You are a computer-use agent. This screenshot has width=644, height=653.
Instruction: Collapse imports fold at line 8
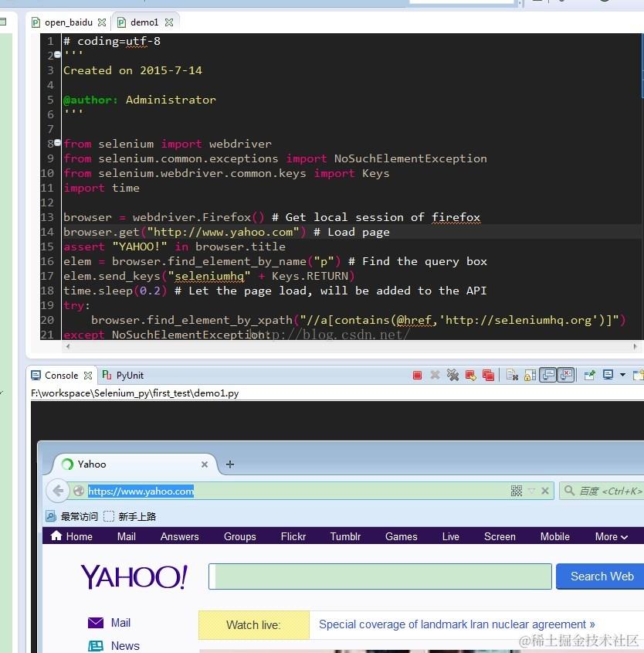[x=57, y=142]
